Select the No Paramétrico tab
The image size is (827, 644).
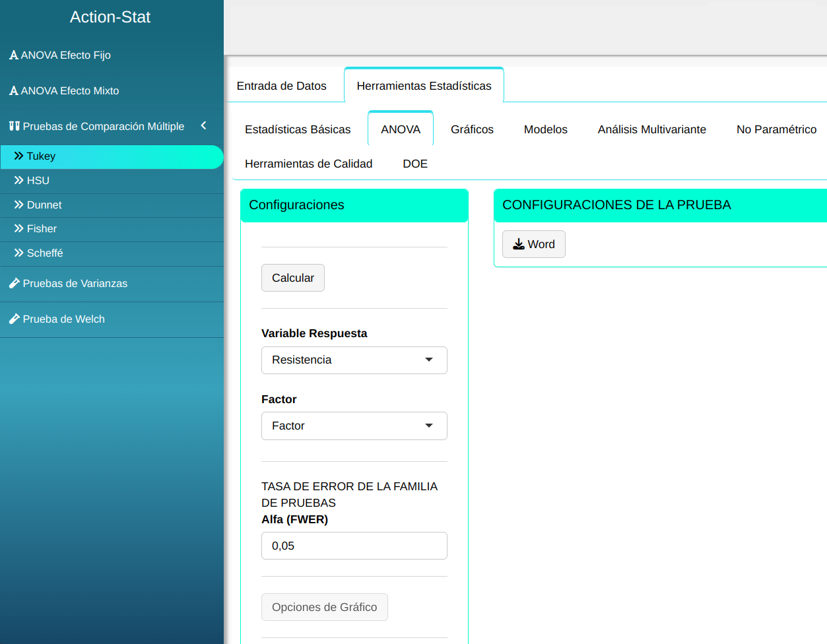point(776,129)
